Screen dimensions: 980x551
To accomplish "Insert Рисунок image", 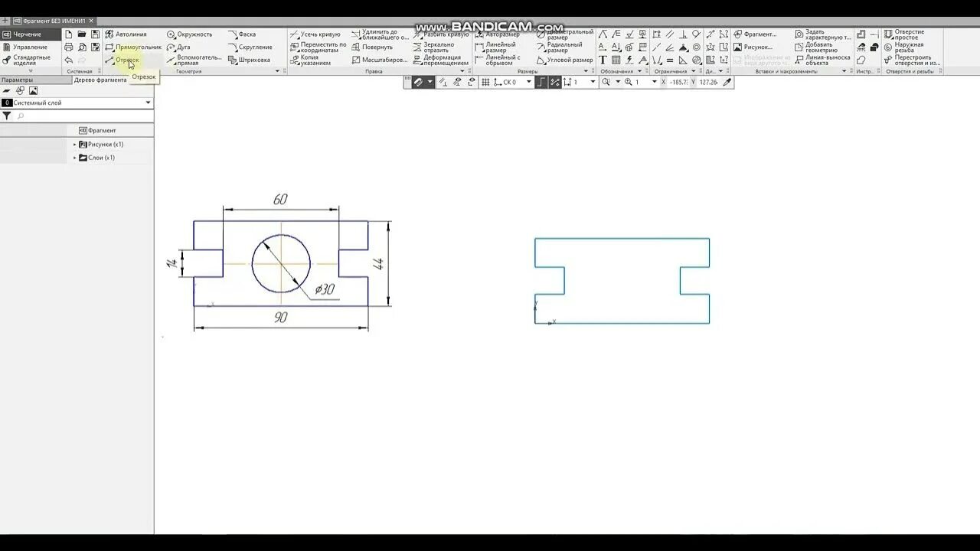I will 753,47.
